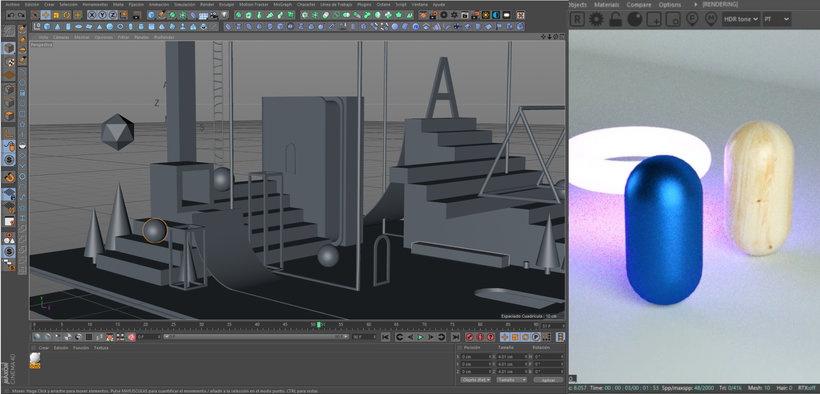Open the Ventana menu
820x394 pixels.
click(x=419, y=4)
